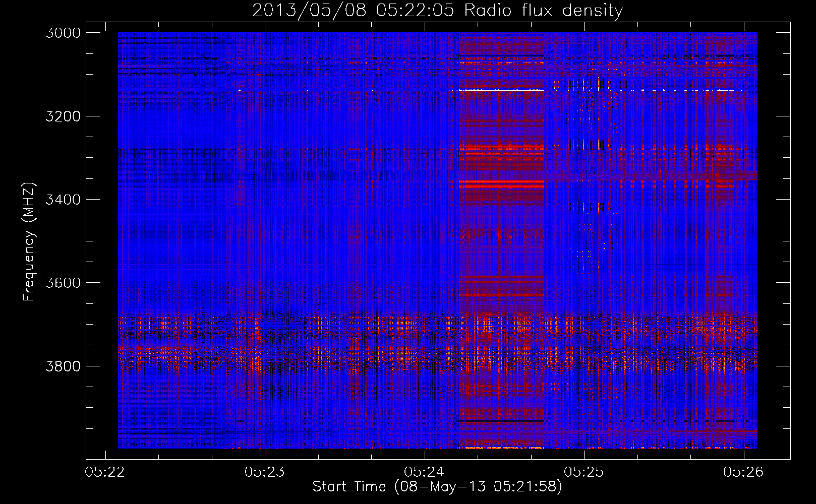Select the '3400' frequency axis label
This screenshot has height=504, width=816.
tap(63, 200)
